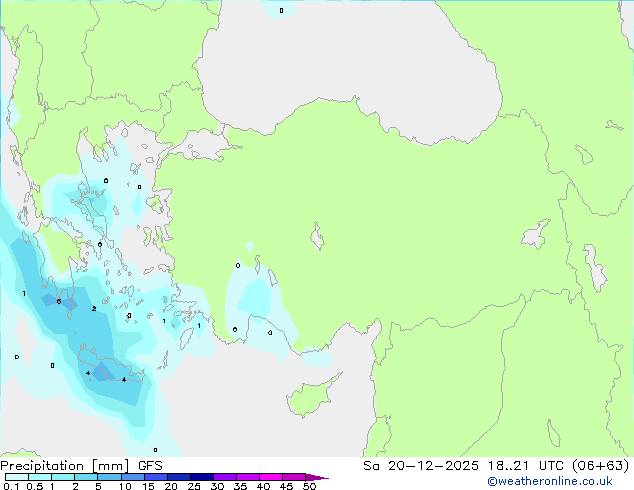This screenshot has height=490, width=634.
Task: Click the 0.5–1 mm legend color swatch
Action: click(x=40, y=477)
